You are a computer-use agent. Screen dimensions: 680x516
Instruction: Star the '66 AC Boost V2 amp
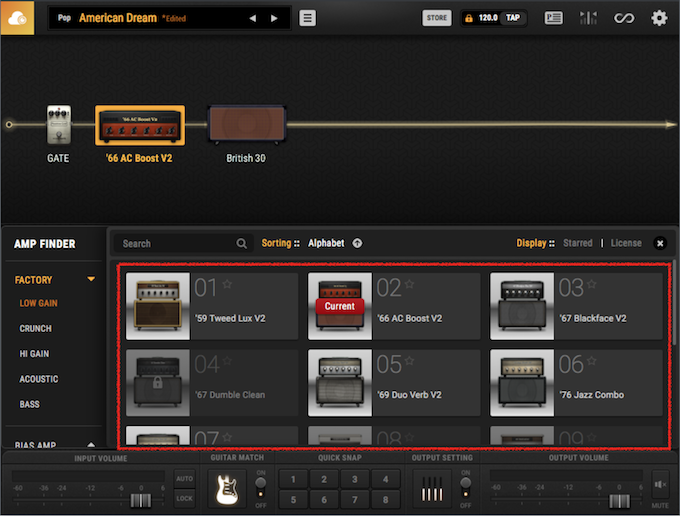pyautogui.click(x=409, y=284)
